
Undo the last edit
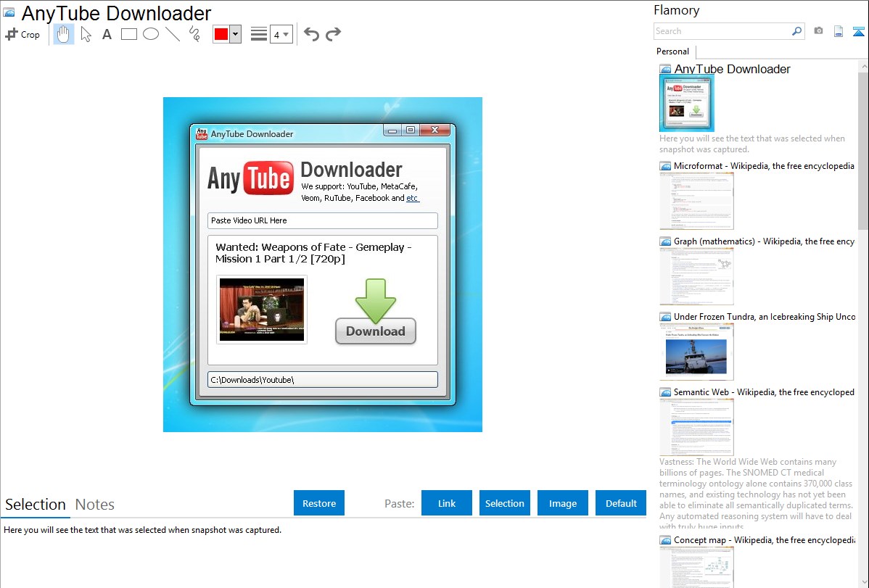311,34
